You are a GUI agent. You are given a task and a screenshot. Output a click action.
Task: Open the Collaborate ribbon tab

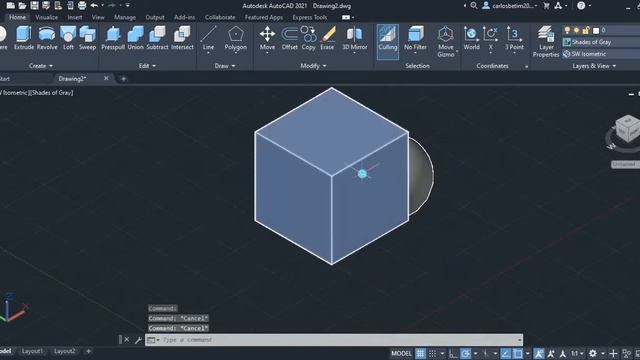click(220, 17)
